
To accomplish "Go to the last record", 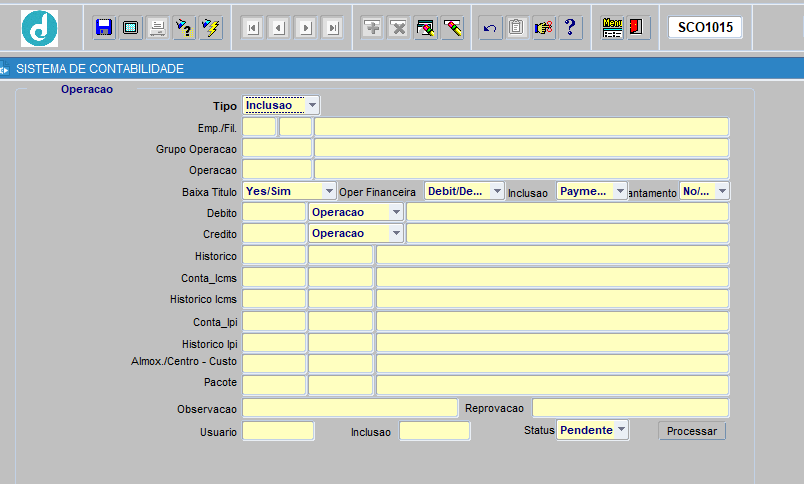I will pyautogui.click(x=332, y=28).
